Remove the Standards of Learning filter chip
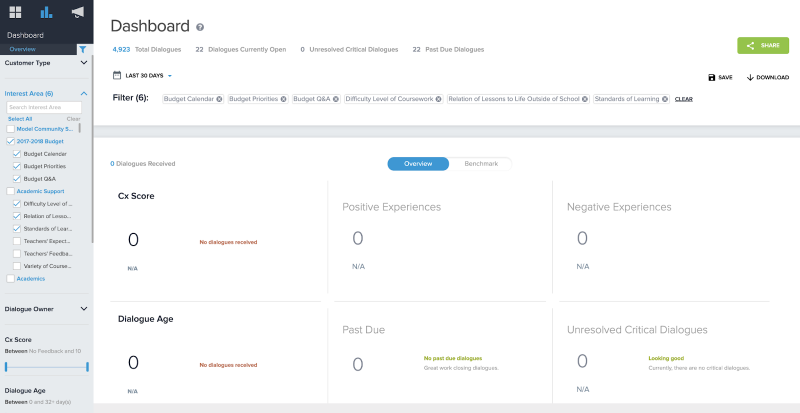800x413 pixels. 665,99
